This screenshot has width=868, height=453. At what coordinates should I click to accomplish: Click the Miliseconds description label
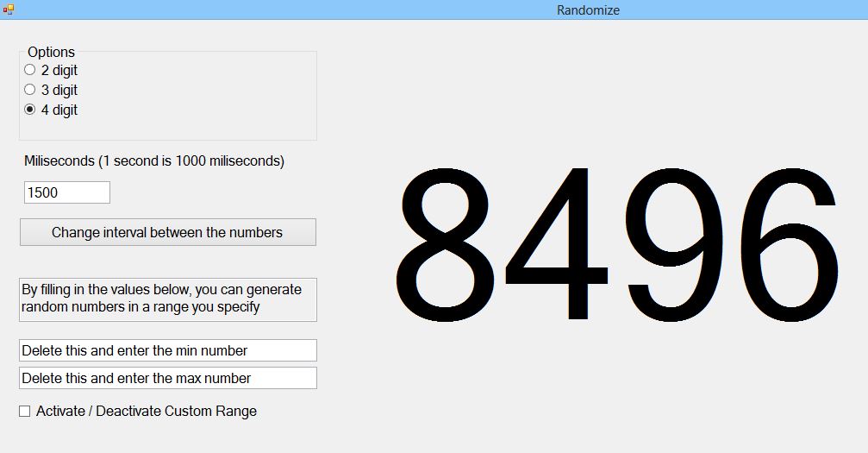coord(154,160)
